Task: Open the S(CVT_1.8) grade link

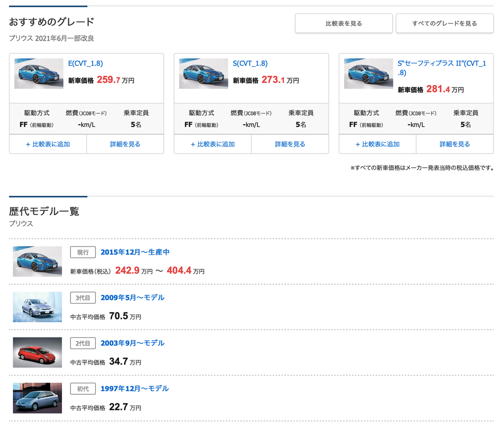Action: coord(250,63)
